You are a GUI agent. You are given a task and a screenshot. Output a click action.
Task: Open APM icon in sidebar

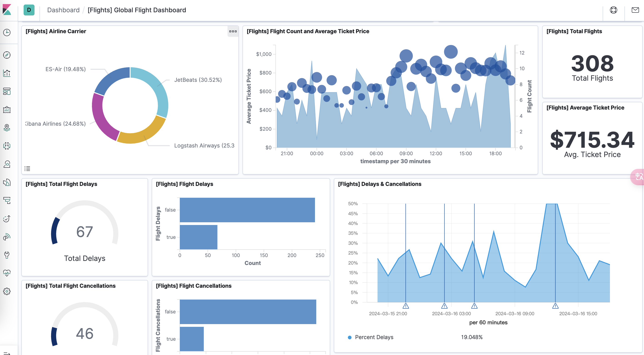(7, 200)
